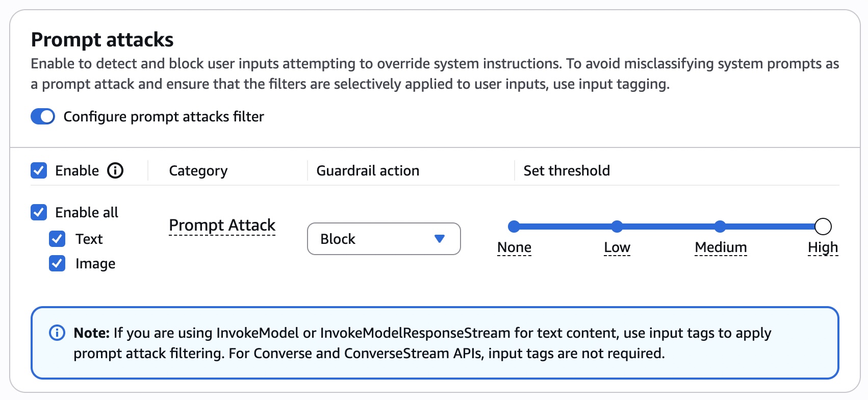Uncheck the Enable all checkbox

pyautogui.click(x=39, y=212)
